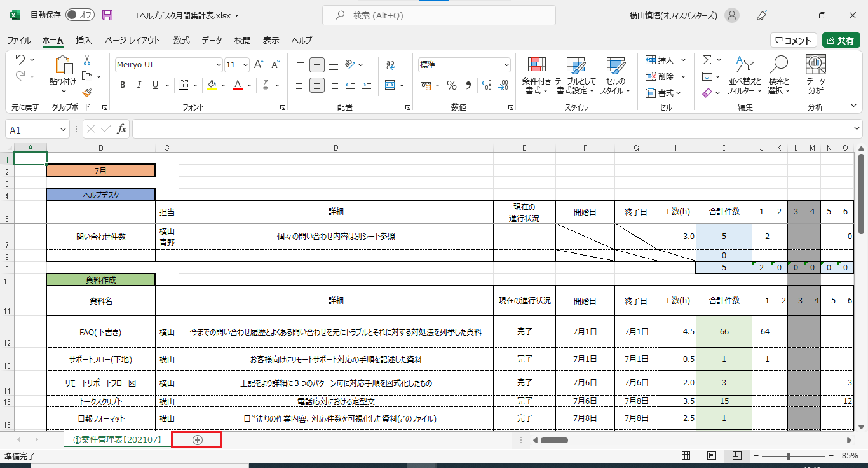The height and width of the screenshot is (468, 868).
Task: Click the Format Painter brush icon
Action: tap(87, 93)
